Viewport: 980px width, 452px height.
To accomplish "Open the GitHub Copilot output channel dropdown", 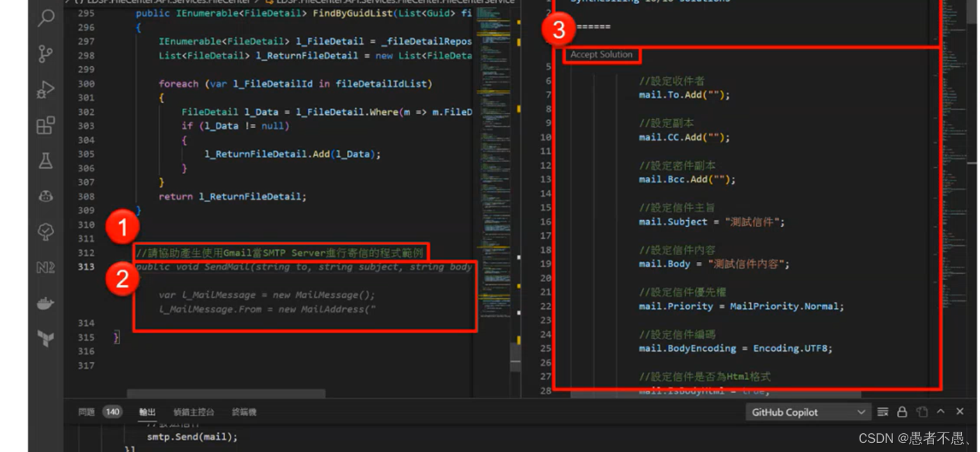I will pos(808,412).
